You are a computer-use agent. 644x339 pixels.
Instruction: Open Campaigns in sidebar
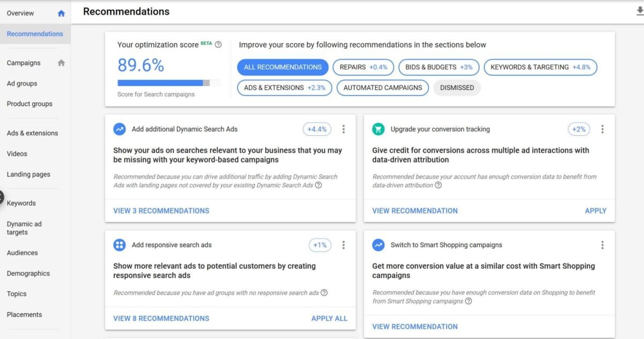(x=24, y=63)
